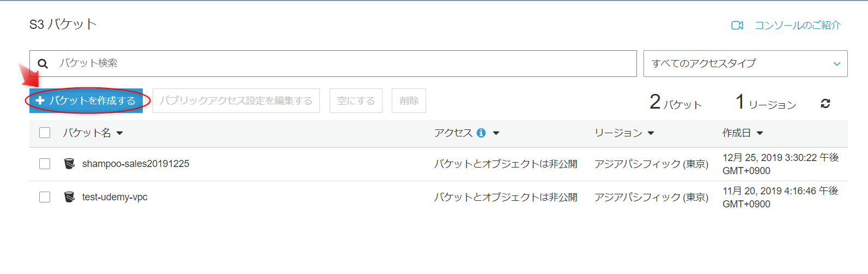Select the test-udemy-vpc bucket checkbox
868x274 pixels.
[x=45, y=197]
